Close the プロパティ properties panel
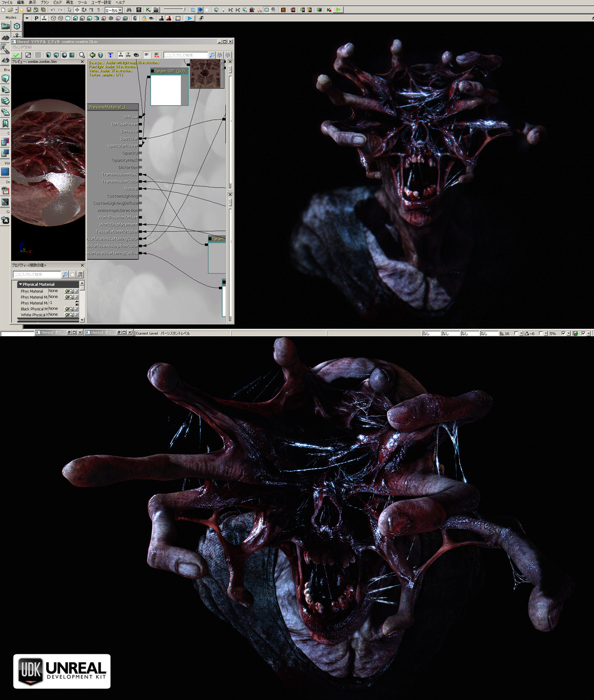The width and height of the screenshot is (594, 700). point(83,265)
